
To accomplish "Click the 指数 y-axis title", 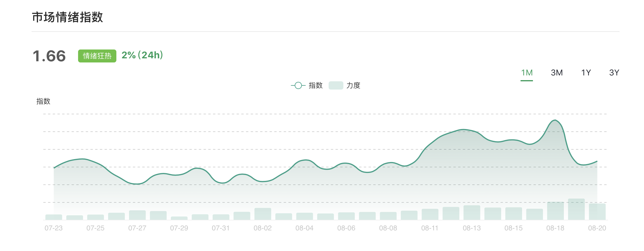I will click(43, 101).
